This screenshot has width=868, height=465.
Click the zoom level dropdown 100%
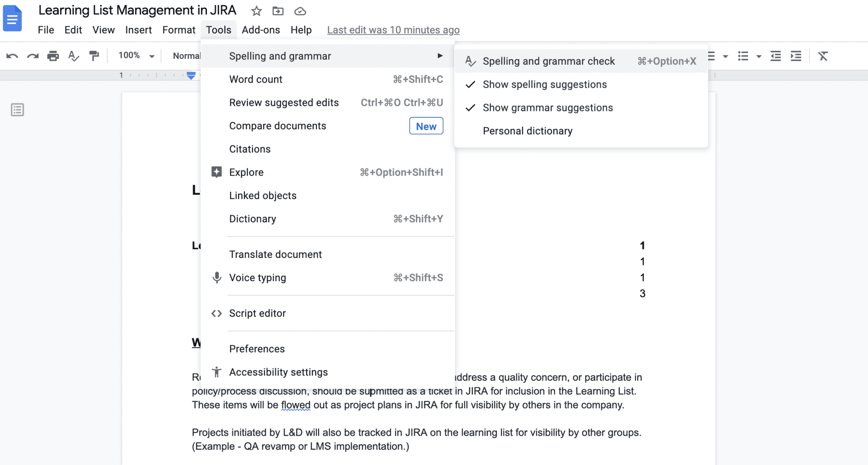tap(136, 55)
